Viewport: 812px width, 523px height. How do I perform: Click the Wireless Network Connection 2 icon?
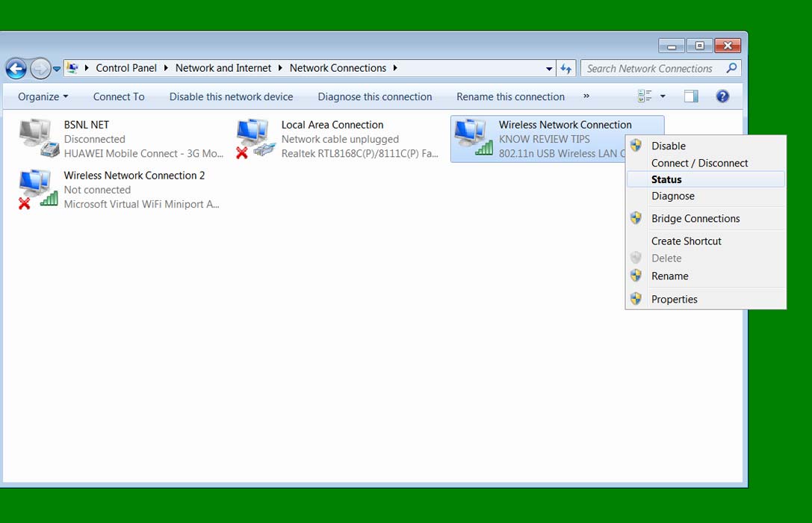click(x=38, y=188)
